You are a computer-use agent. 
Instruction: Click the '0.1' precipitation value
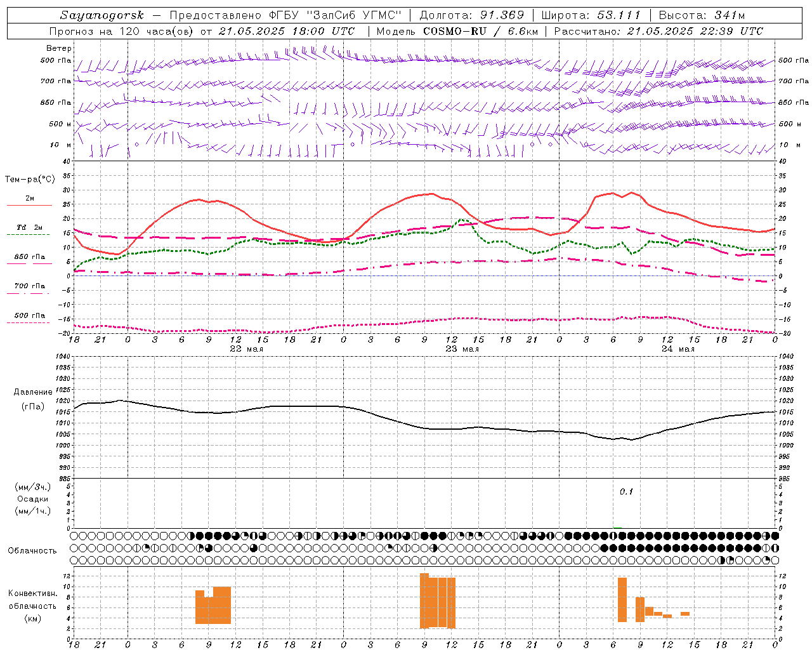(626, 492)
